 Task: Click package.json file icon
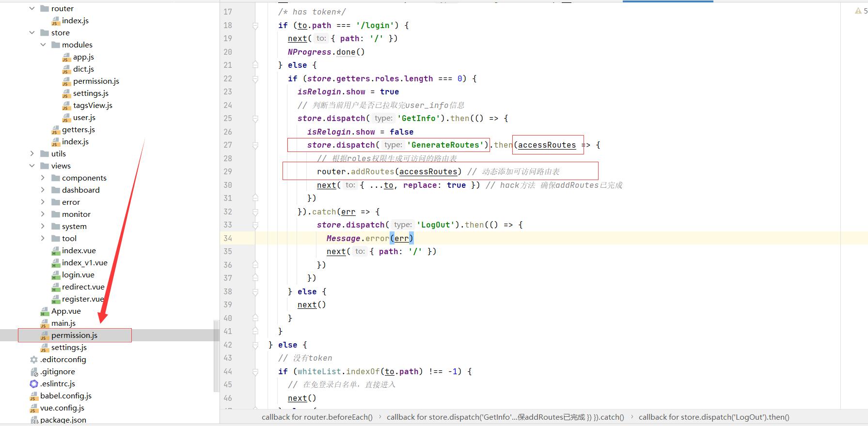(x=33, y=420)
